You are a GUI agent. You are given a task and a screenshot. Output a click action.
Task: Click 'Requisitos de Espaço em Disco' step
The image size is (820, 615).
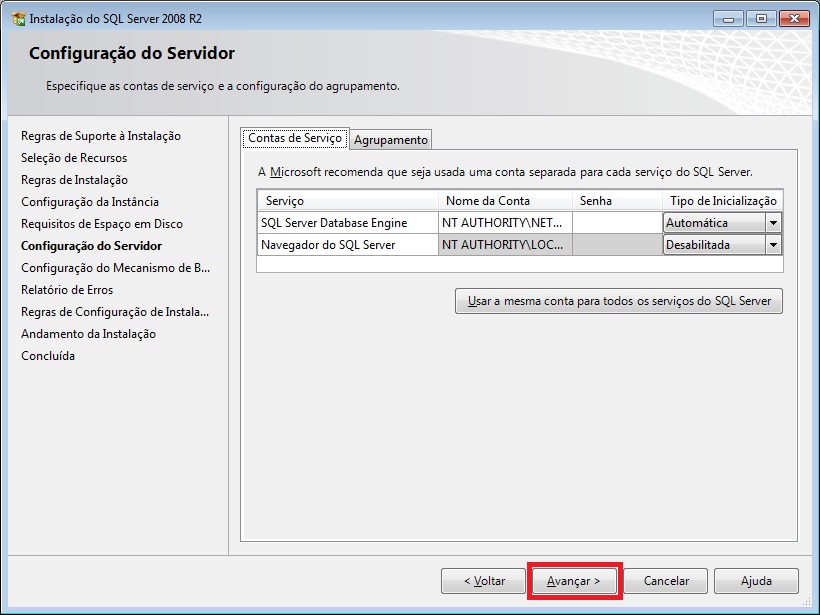(102, 224)
